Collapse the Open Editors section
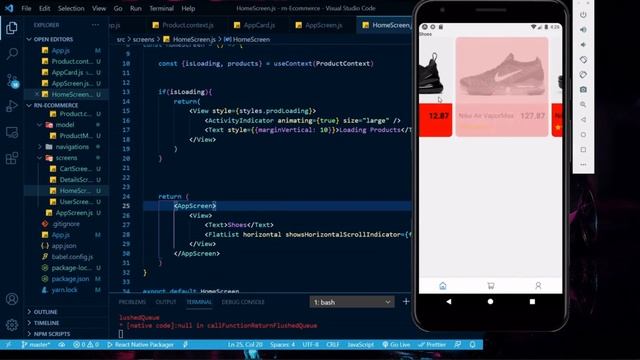Screen dimensions: 640x360 click(53, 39)
